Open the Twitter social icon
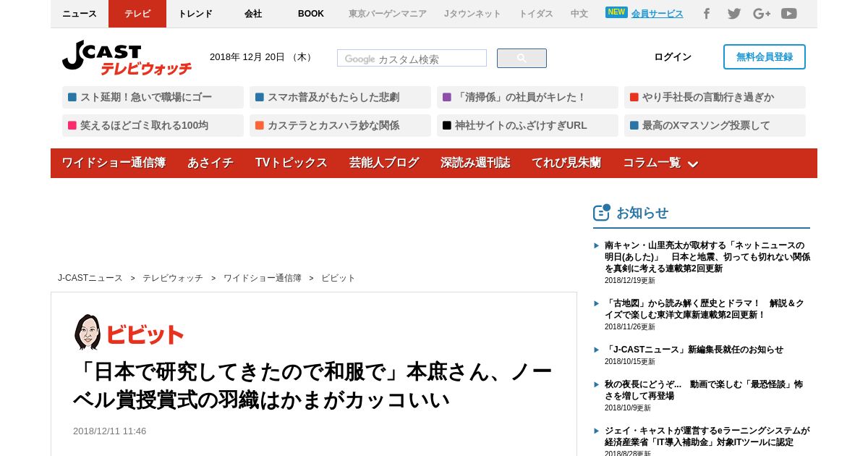 (x=734, y=14)
